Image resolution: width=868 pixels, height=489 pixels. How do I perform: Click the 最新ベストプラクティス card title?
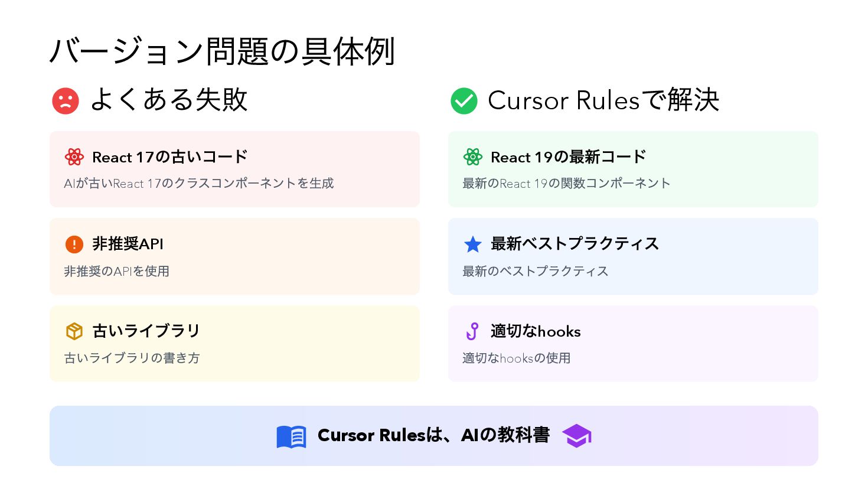pos(575,244)
